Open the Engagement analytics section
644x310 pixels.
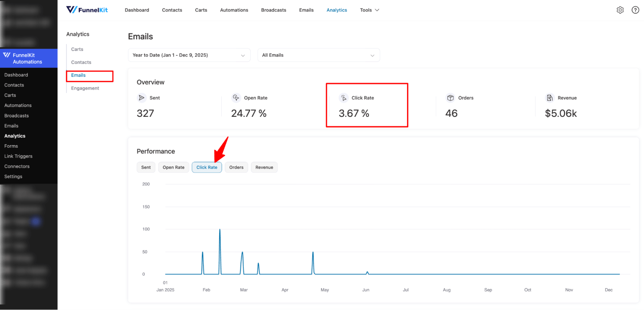85,88
